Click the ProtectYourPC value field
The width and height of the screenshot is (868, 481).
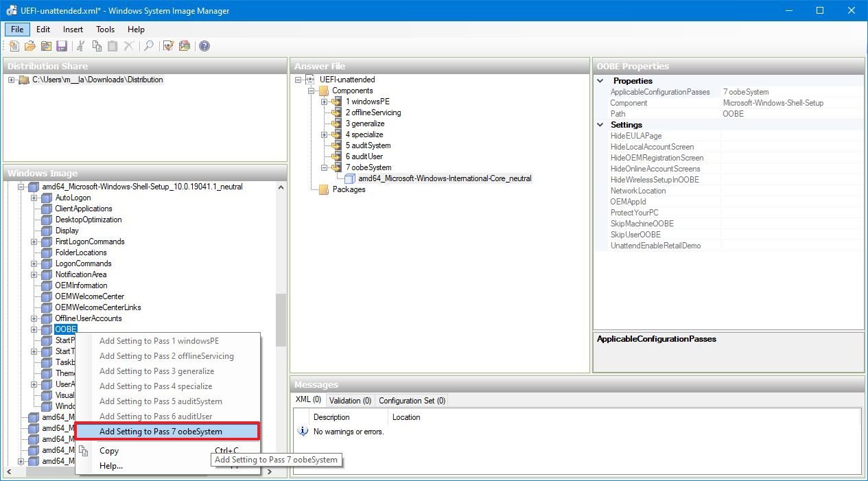point(792,213)
